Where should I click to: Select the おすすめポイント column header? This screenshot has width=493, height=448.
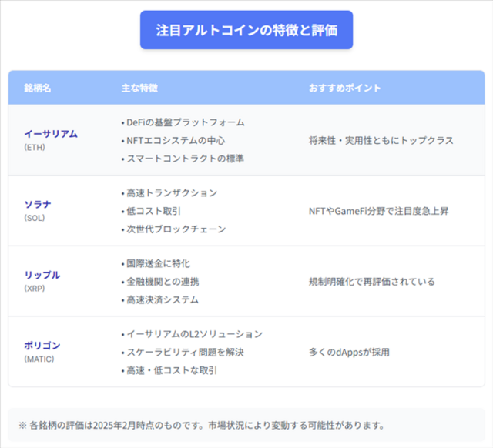tap(344, 88)
